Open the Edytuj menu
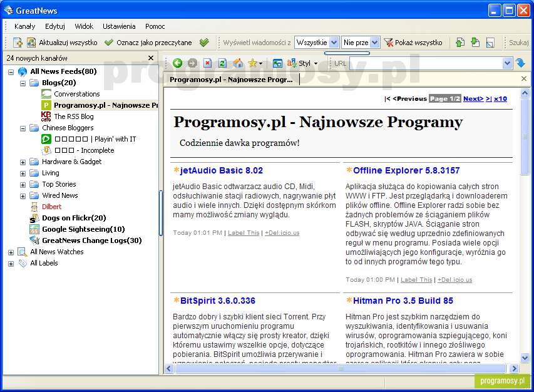534x392 pixels. tap(55, 26)
